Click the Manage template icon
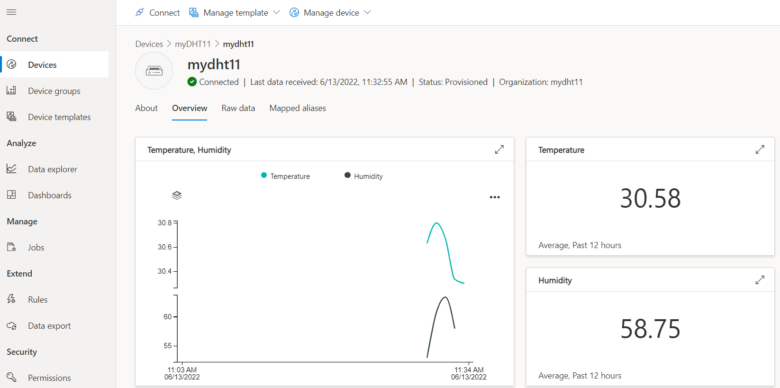The height and width of the screenshot is (388, 780). [x=194, y=12]
